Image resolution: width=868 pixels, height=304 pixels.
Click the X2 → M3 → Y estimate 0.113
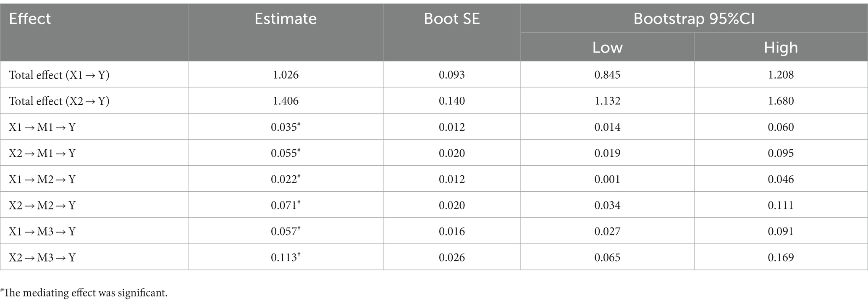tap(286, 257)
